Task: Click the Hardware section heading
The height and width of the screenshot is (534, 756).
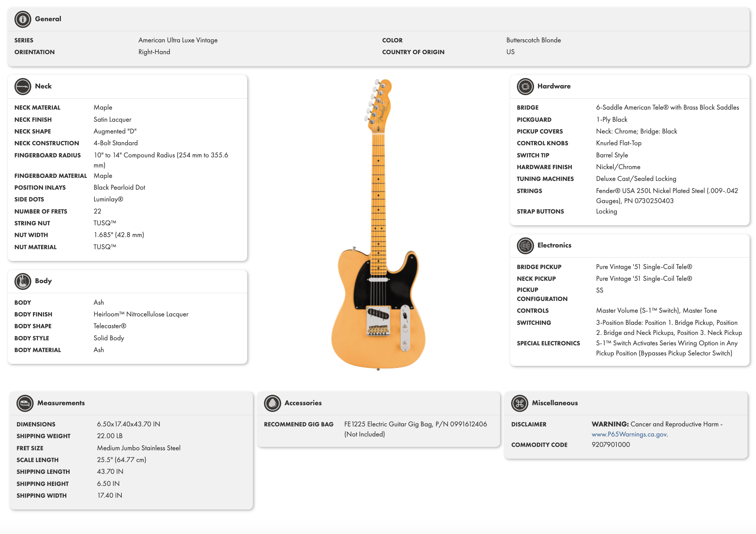Action: click(x=554, y=86)
